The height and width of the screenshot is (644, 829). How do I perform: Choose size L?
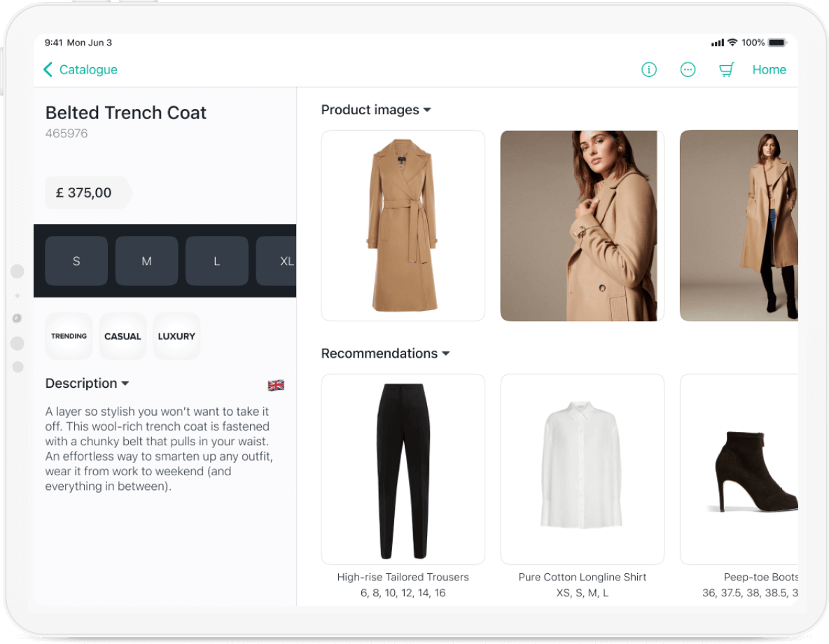216,261
